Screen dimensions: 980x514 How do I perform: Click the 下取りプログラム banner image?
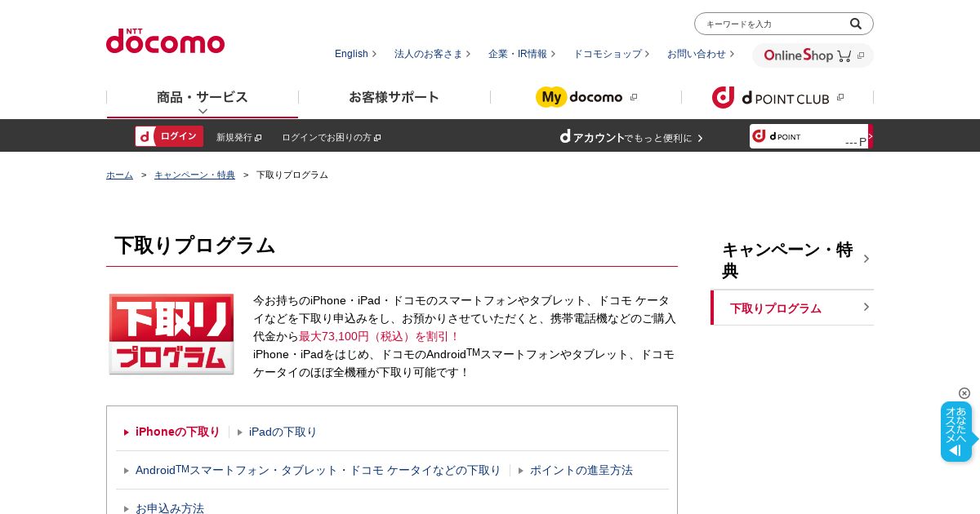(171, 335)
